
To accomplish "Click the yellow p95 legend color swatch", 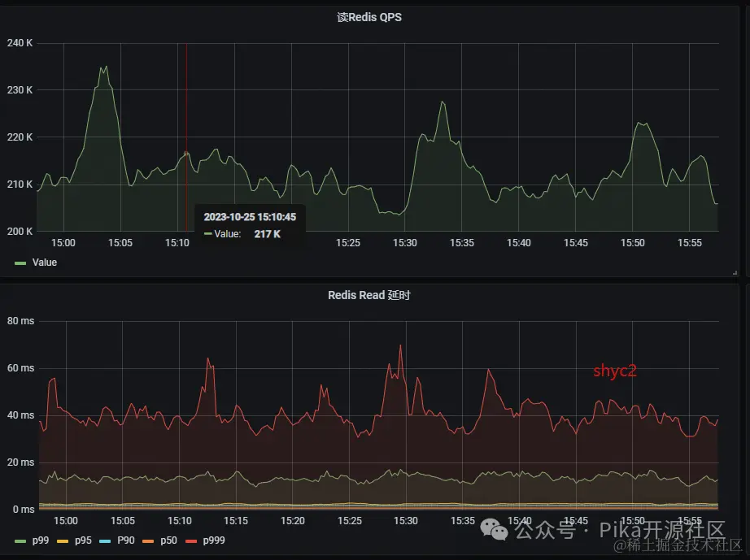I will (x=63, y=541).
